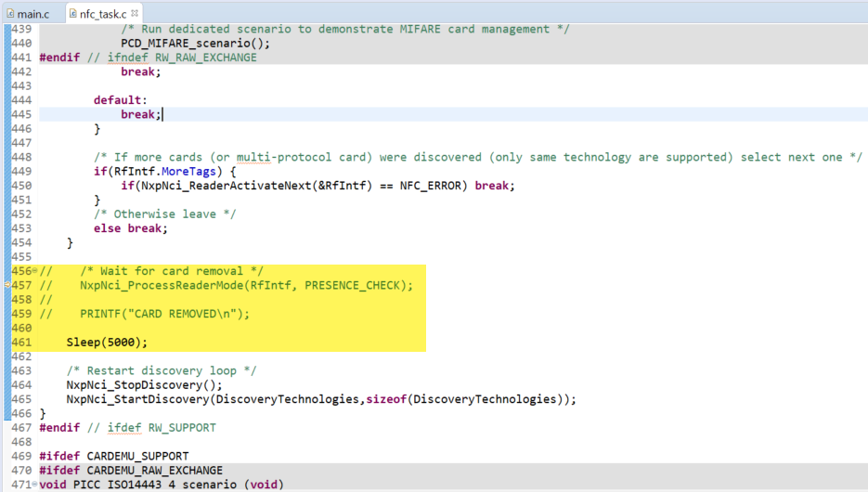
Task: Click the "Restart discovery loop" comment
Action: [162, 370]
